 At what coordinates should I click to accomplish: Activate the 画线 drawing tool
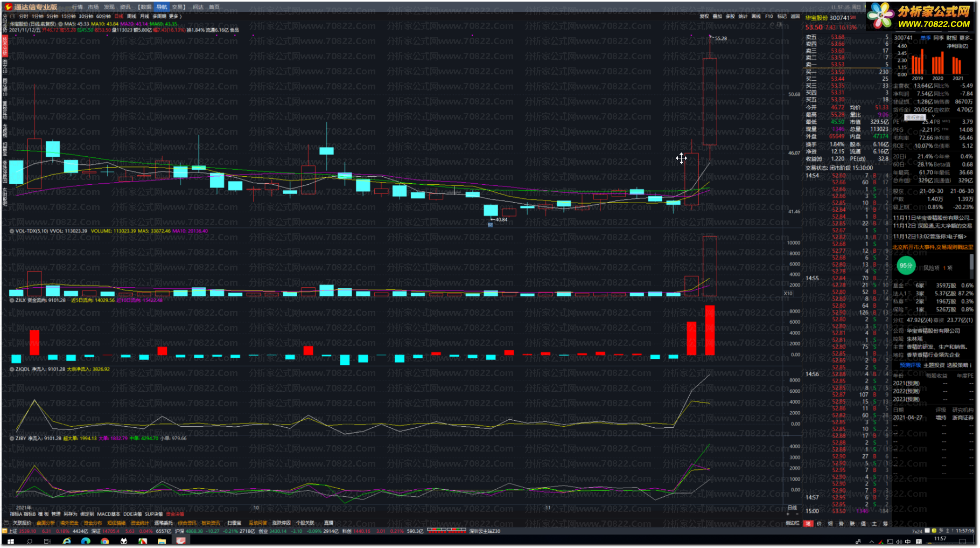tap(756, 16)
